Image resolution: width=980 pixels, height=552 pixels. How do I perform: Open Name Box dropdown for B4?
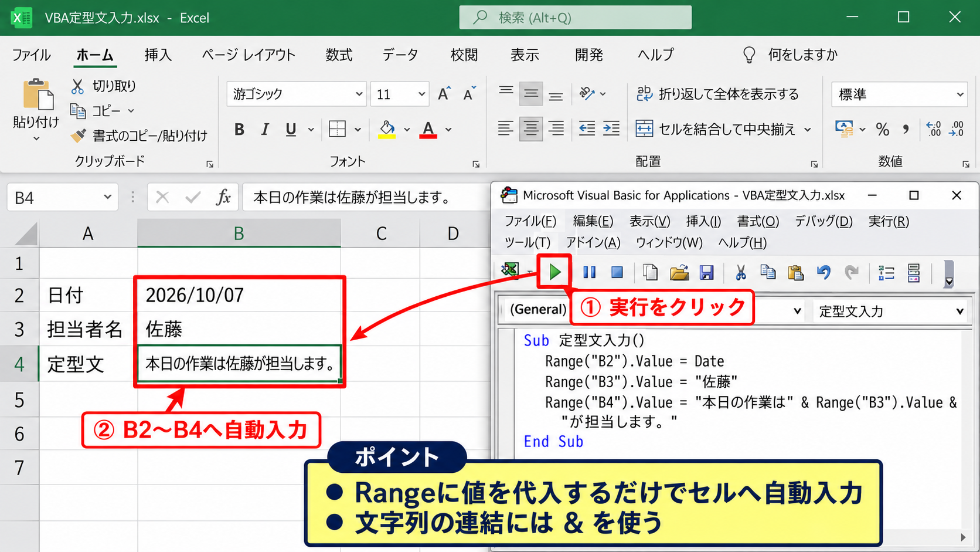pyautogui.click(x=107, y=198)
